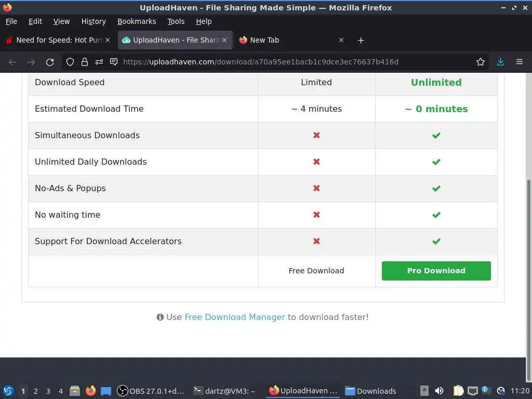532x399 pixels.
Task: Show site security padlock info
Action: coord(85,62)
